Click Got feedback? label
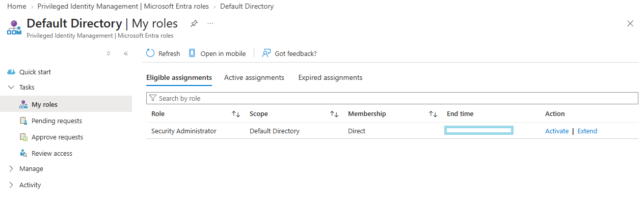This screenshot has height=202, width=644. tap(296, 53)
